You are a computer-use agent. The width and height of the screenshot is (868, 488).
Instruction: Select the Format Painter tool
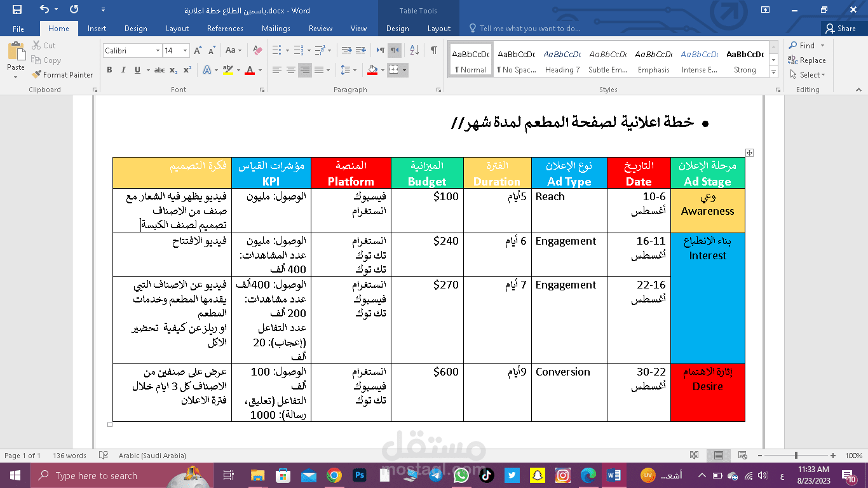click(62, 74)
